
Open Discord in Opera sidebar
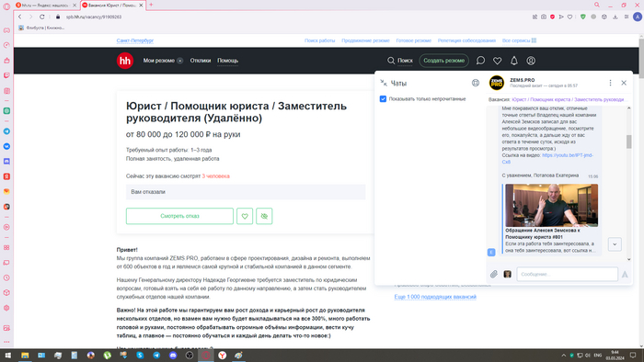click(6, 162)
